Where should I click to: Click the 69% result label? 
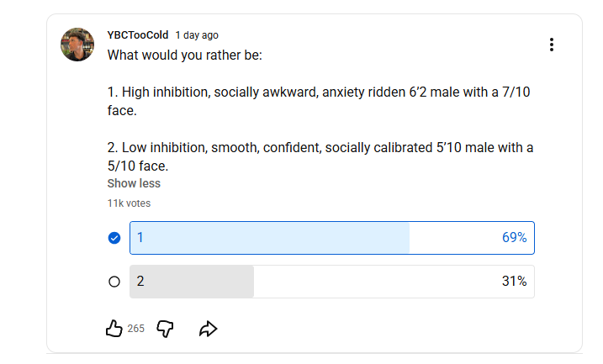point(514,238)
